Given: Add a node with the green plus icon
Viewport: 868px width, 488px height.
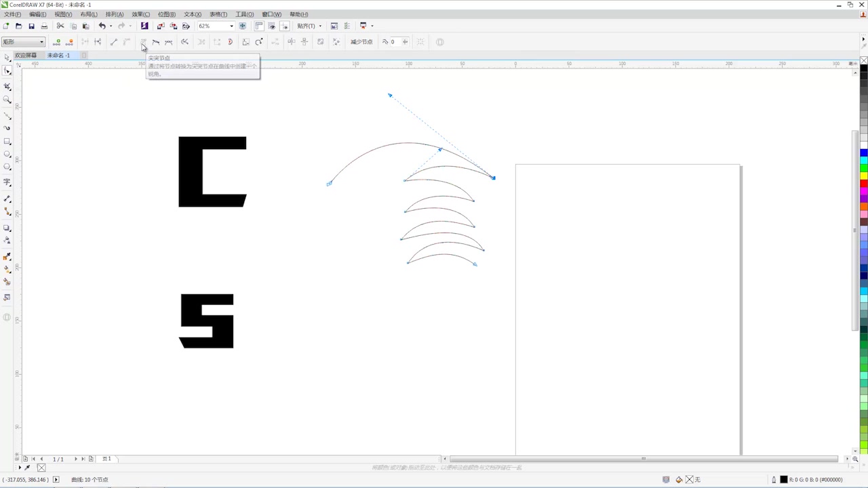Looking at the screenshot, I should tap(57, 42).
